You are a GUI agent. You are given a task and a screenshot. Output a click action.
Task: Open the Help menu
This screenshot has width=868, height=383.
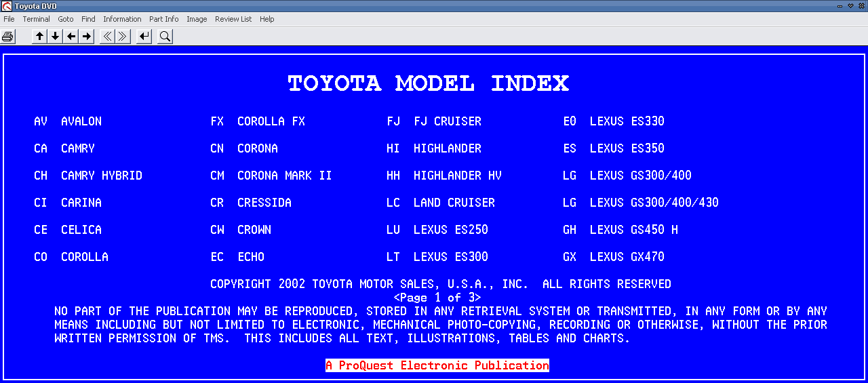(267, 19)
